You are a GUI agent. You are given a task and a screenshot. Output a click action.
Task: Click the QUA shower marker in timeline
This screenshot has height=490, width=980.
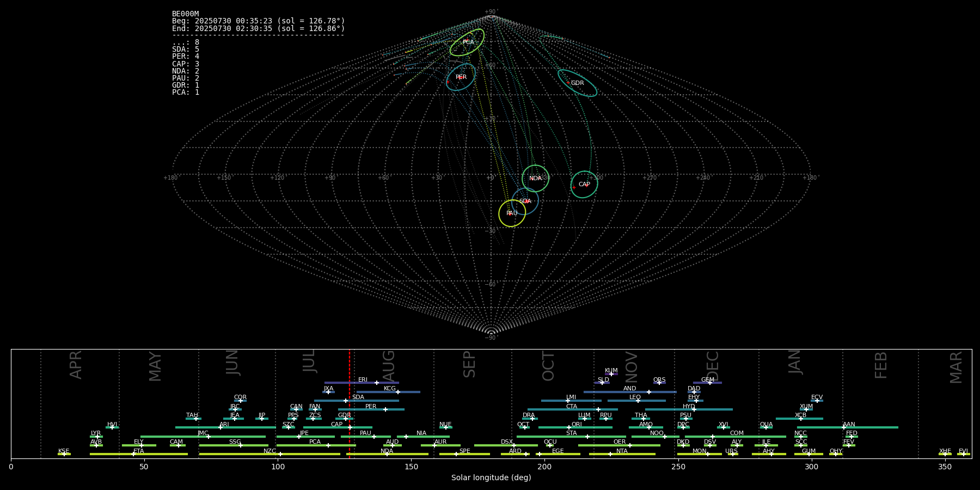pos(766,427)
